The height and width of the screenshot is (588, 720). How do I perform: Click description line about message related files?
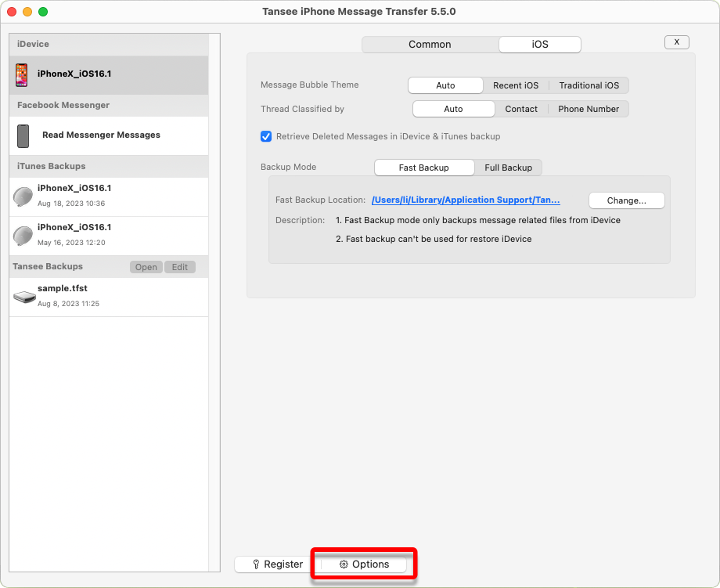tap(478, 220)
